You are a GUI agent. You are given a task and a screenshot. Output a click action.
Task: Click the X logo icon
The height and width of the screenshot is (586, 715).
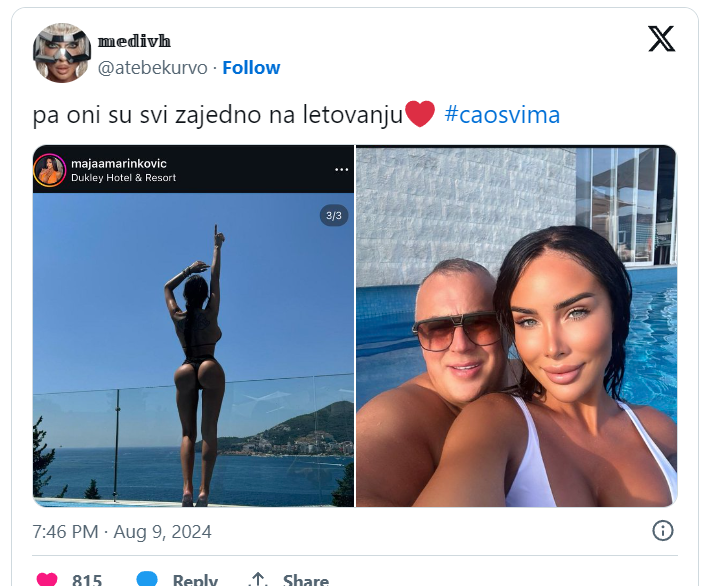[661, 39]
